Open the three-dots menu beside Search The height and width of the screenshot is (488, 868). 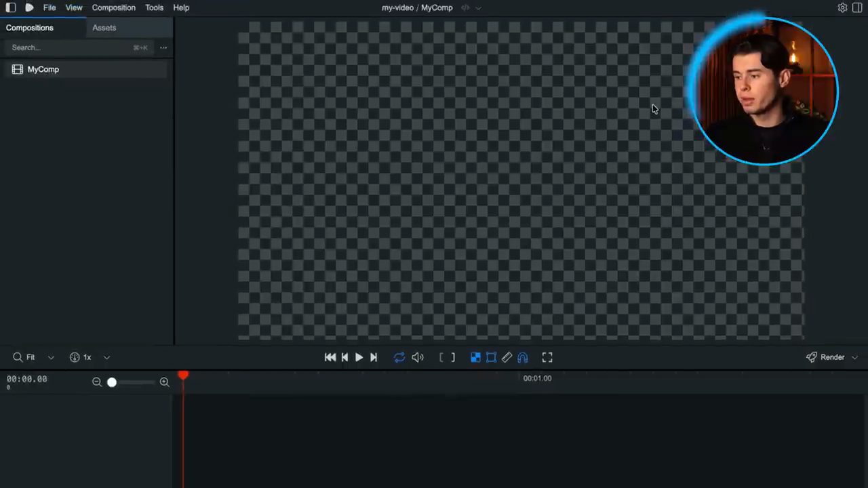point(163,47)
